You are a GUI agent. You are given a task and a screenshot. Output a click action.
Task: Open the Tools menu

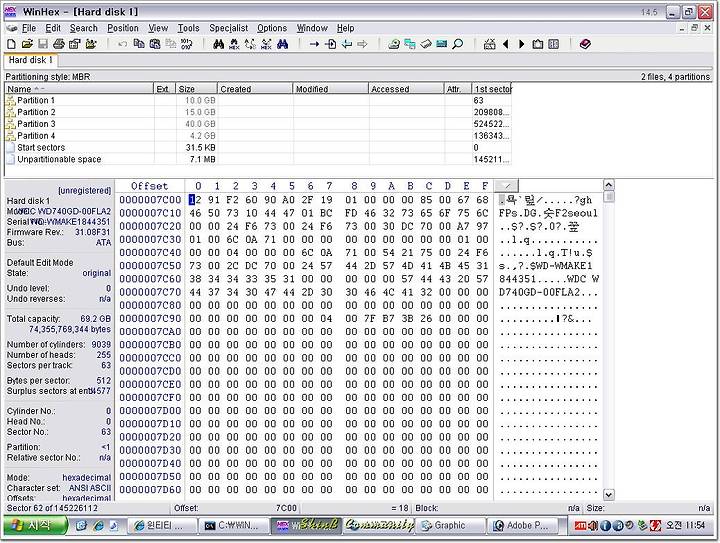(188, 28)
